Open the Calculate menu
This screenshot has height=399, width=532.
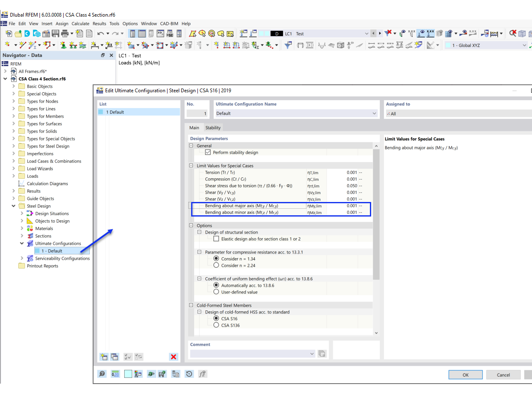80,24
